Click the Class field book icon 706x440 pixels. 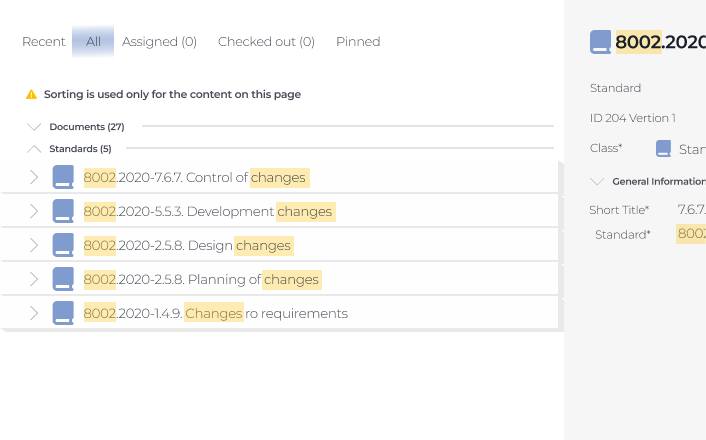tap(663, 149)
